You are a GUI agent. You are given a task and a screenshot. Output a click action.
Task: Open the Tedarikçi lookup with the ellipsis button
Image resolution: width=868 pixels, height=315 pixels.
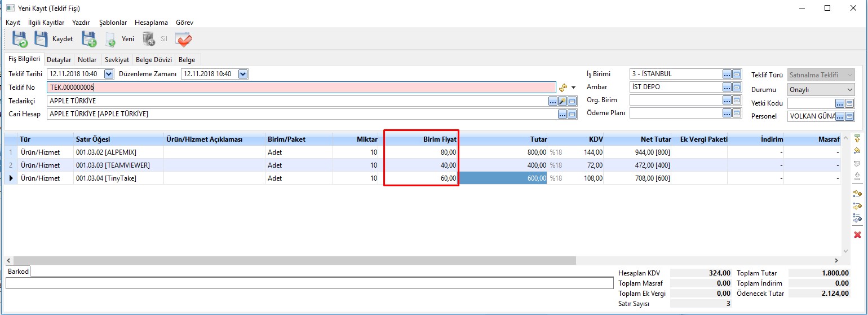[x=552, y=101]
